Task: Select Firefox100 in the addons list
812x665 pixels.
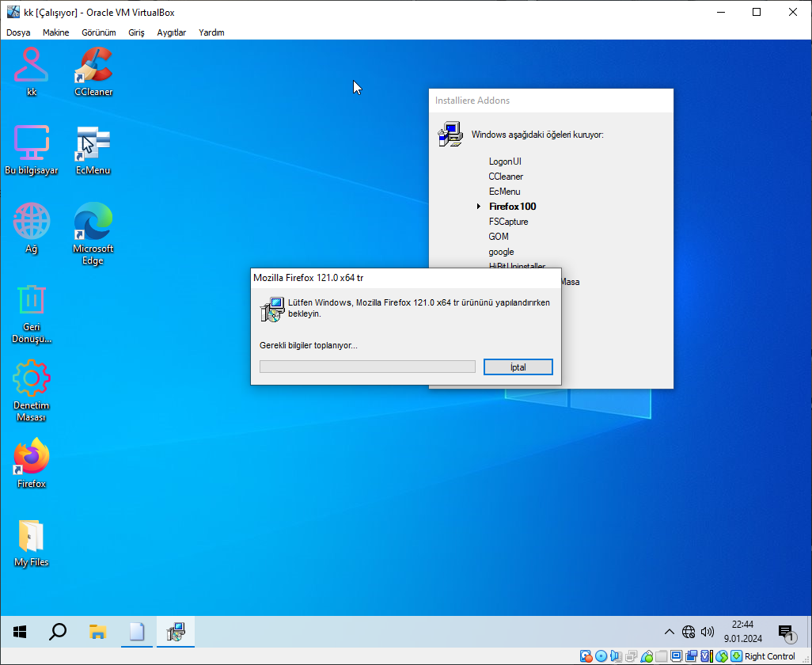Action: (x=513, y=207)
